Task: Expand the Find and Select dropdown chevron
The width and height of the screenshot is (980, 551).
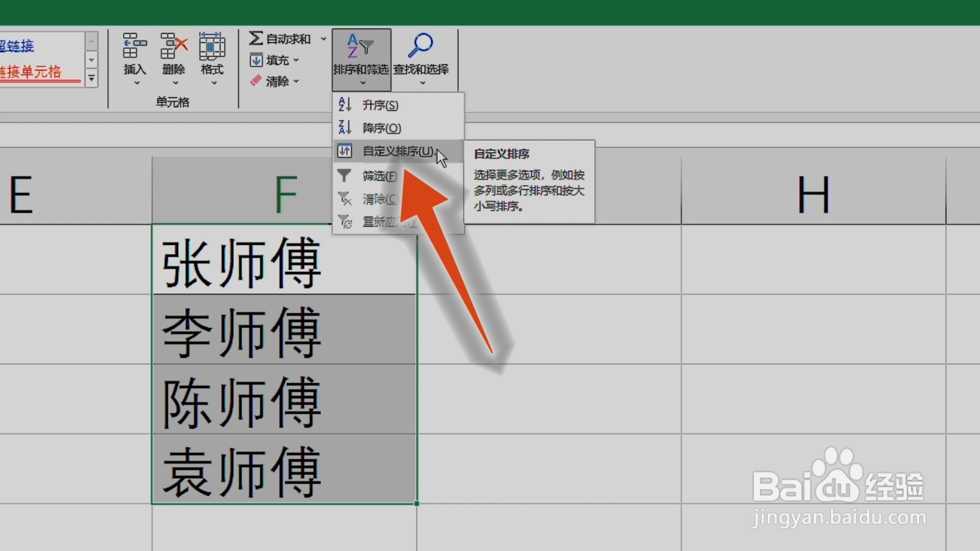Action: [x=423, y=83]
